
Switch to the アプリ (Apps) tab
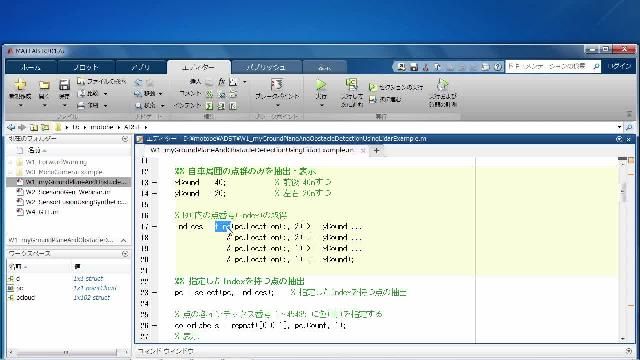141,67
